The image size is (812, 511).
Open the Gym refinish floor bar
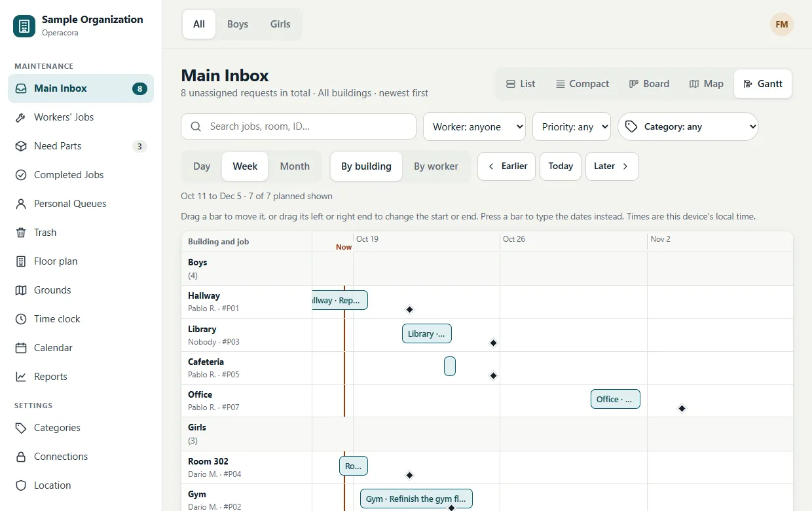[x=416, y=499]
